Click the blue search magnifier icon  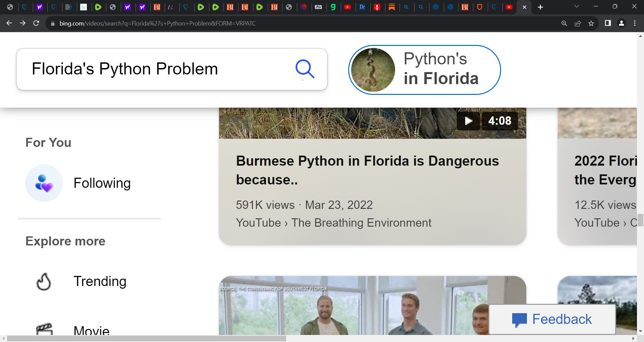pyautogui.click(x=305, y=69)
